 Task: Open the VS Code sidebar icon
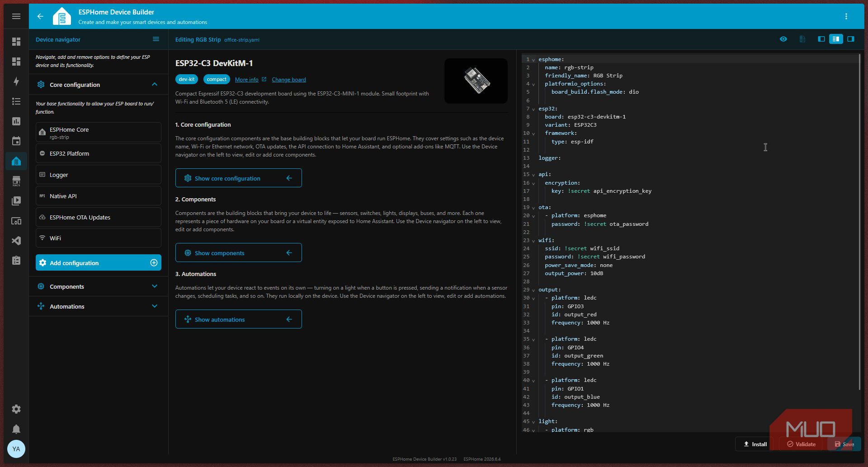coord(16,241)
